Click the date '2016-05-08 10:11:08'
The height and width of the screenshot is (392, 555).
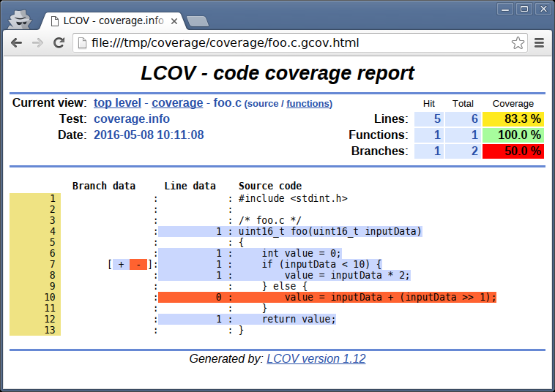(x=149, y=135)
